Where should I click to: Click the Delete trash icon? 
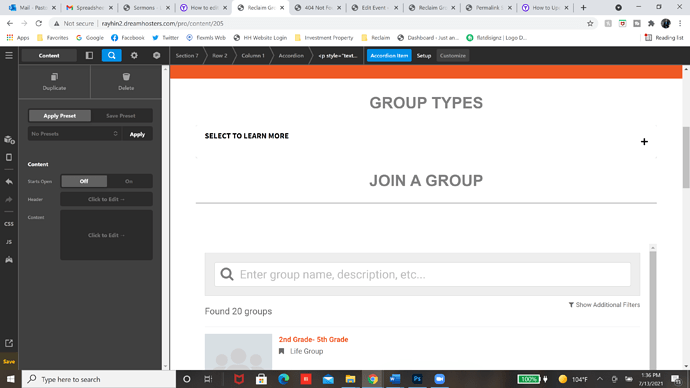[x=126, y=82]
